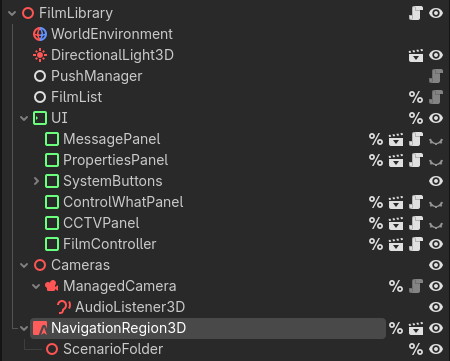
Task: Click the WorldEnvironment globe node icon
Action: 40,34
